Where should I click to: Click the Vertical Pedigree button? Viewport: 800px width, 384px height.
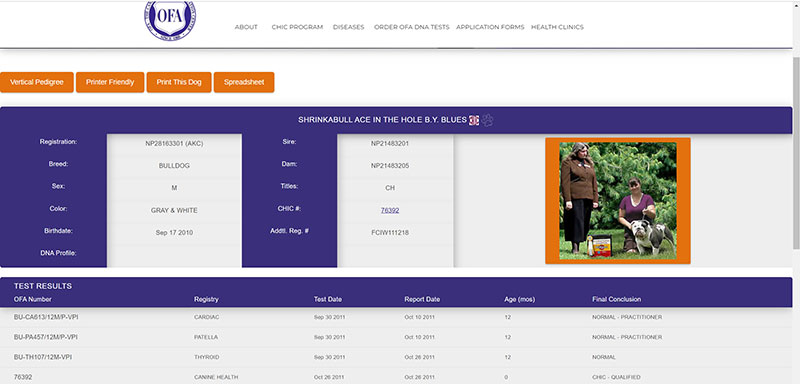[x=37, y=82]
